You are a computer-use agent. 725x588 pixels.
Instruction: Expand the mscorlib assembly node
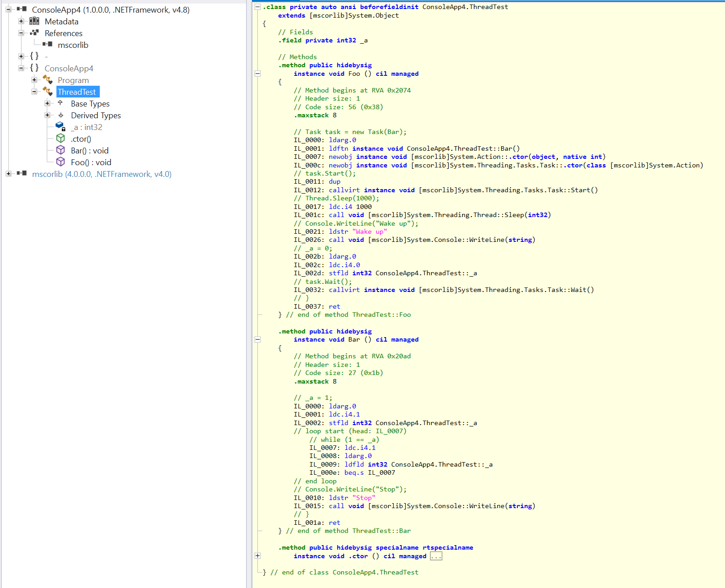coord(8,174)
